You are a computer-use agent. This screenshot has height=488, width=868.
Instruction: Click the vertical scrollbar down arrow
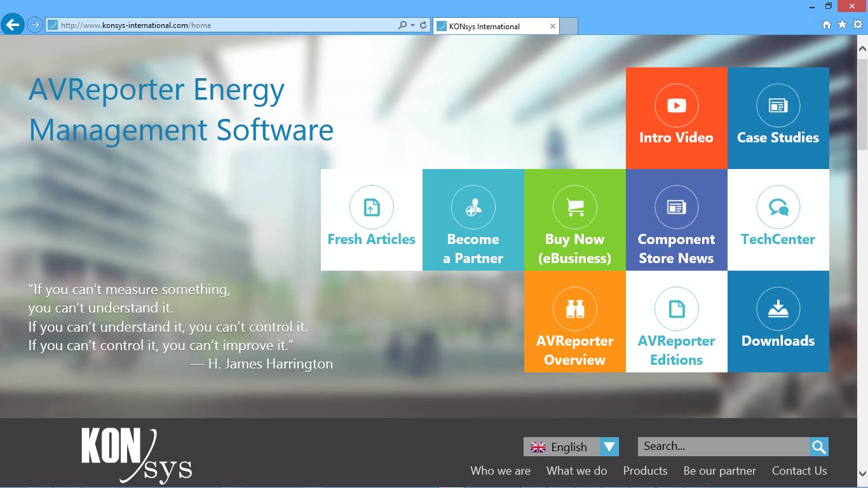pyautogui.click(x=862, y=473)
